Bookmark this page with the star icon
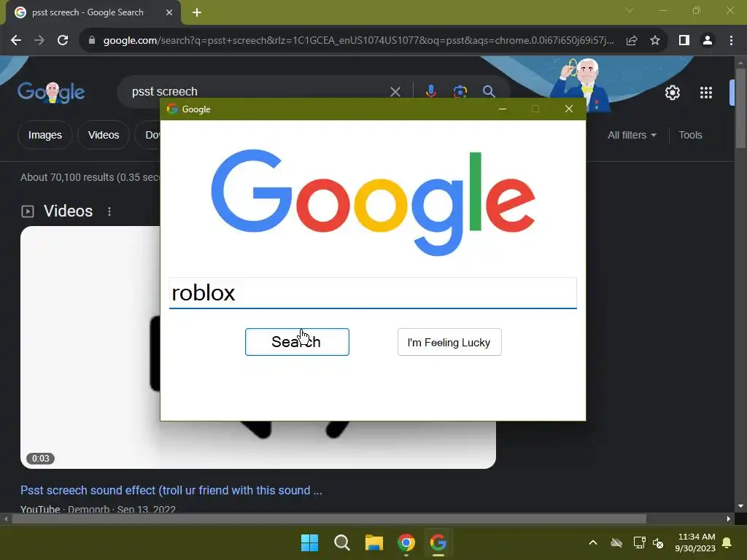 (x=655, y=41)
